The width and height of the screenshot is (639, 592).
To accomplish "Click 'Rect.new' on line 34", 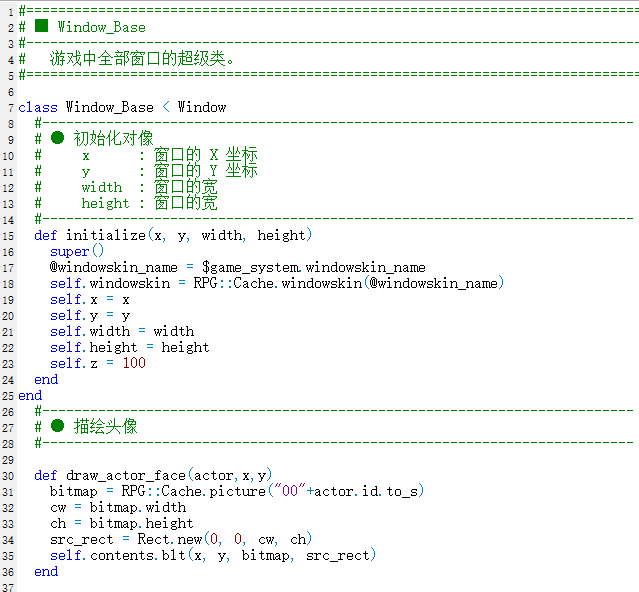I will (x=170, y=539).
